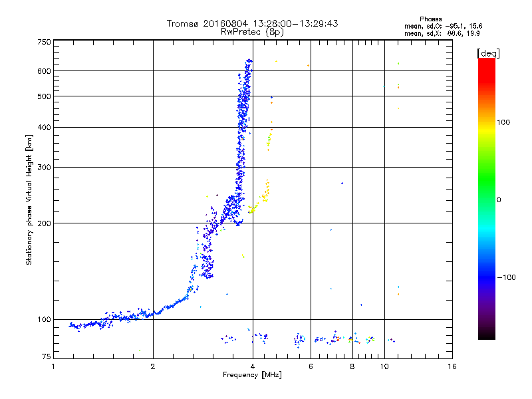Click the x-axis tick label '2'
This screenshot has width=532, height=399.
pos(153,366)
